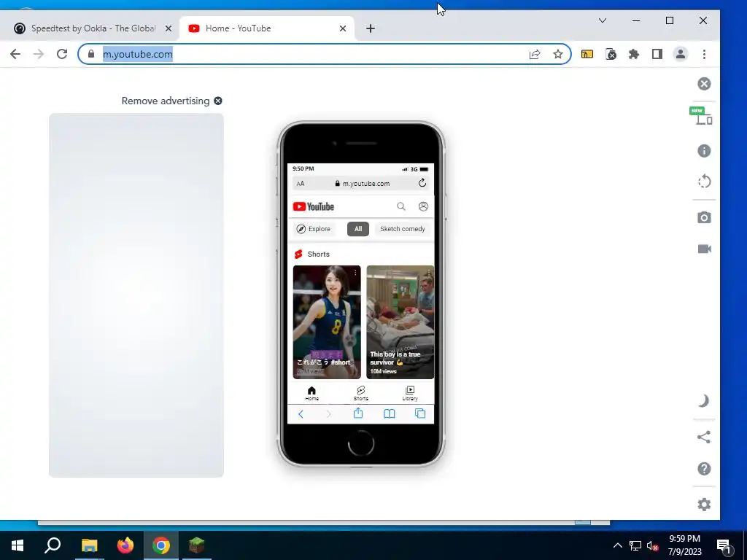Reload the page in Chrome
The height and width of the screenshot is (560, 747).
pyautogui.click(x=62, y=54)
